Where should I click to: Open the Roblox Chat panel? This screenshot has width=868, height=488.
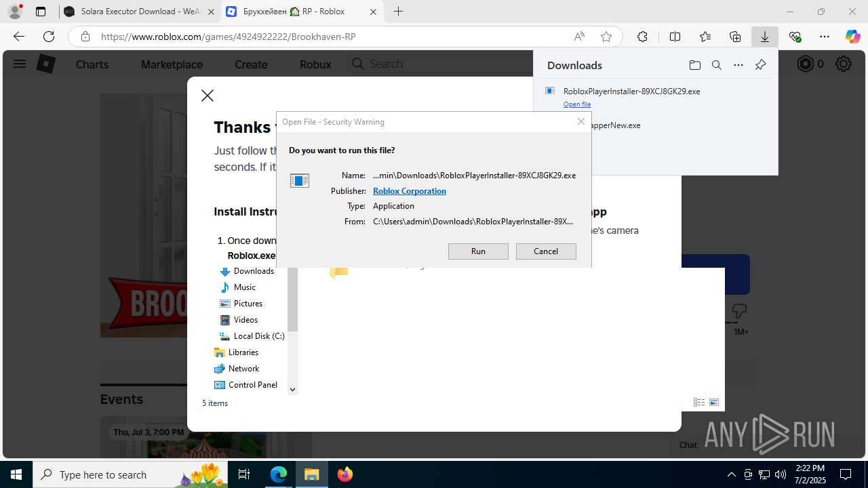tap(688, 445)
